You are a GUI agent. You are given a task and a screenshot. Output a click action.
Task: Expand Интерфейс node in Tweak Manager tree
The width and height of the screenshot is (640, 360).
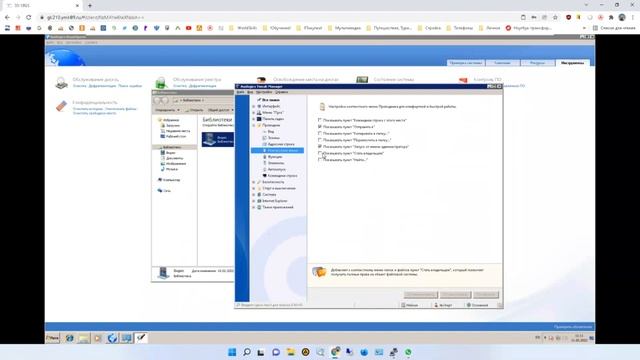click(x=254, y=106)
